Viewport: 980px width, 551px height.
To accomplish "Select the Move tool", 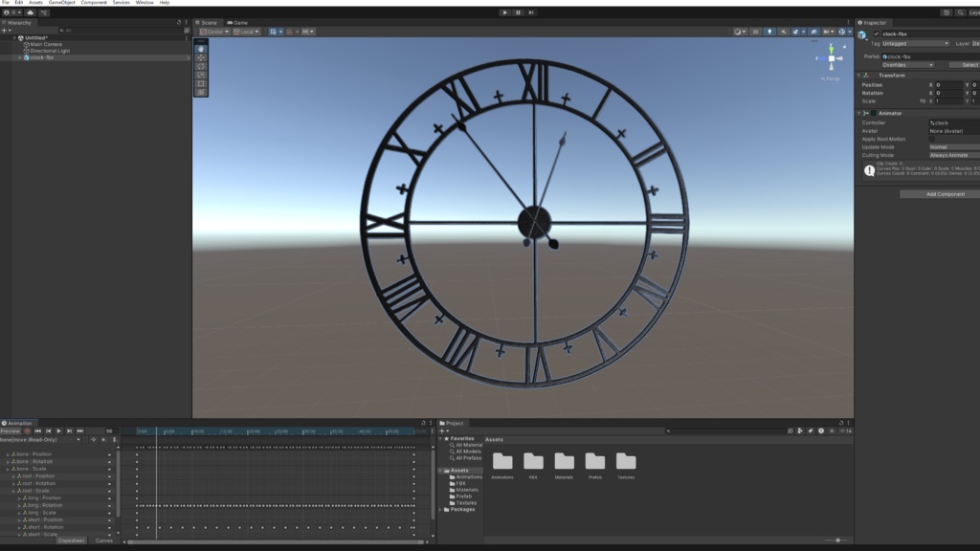I will pos(200,55).
